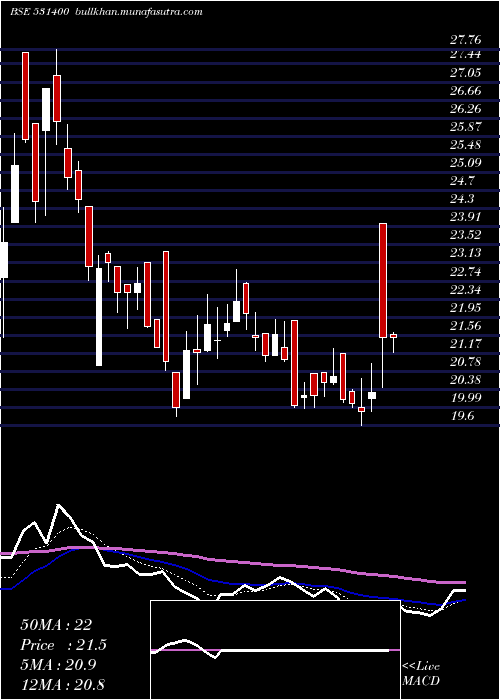Click the bullkhan.munafasutra.com watermark text
The image size is (500, 700).
tap(138, 12)
